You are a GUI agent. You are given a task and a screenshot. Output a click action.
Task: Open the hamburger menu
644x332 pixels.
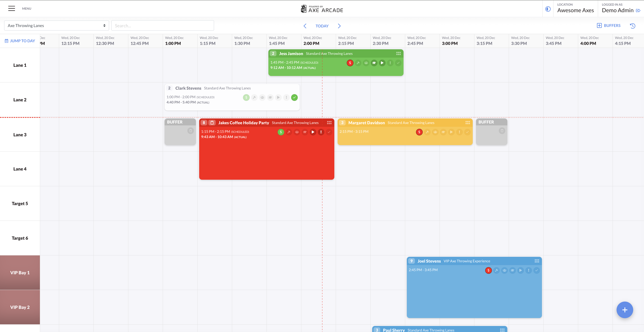11,9
